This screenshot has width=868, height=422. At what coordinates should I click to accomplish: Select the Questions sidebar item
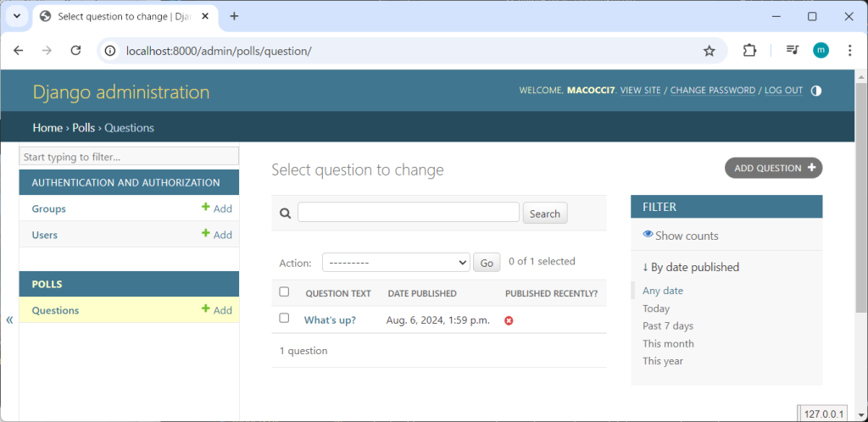pyautogui.click(x=55, y=310)
